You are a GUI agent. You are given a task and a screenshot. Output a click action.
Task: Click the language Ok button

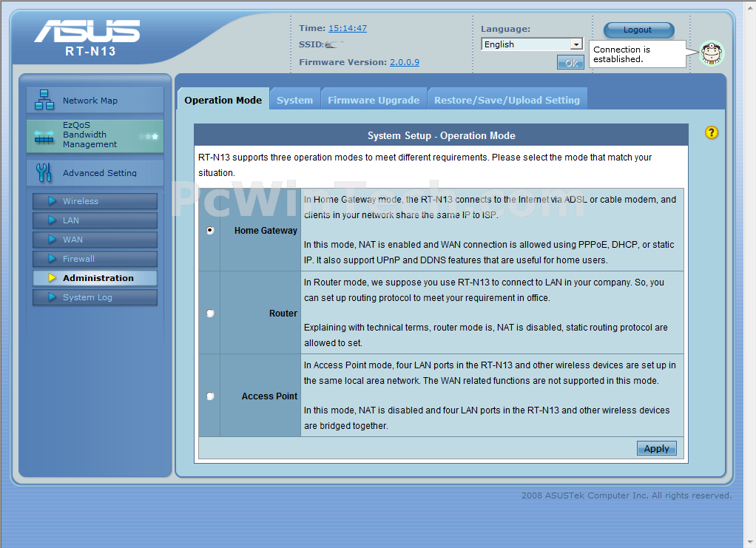tap(570, 62)
